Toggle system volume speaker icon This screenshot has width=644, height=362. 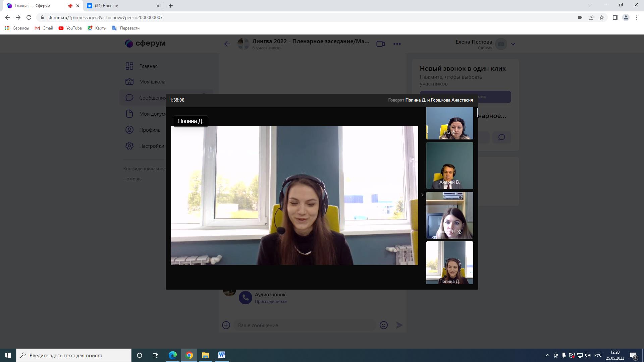pos(588,355)
